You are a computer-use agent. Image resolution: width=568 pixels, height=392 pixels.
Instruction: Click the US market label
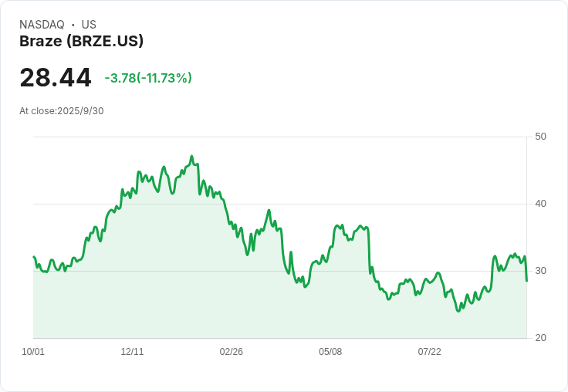click(x=89, y=25)
